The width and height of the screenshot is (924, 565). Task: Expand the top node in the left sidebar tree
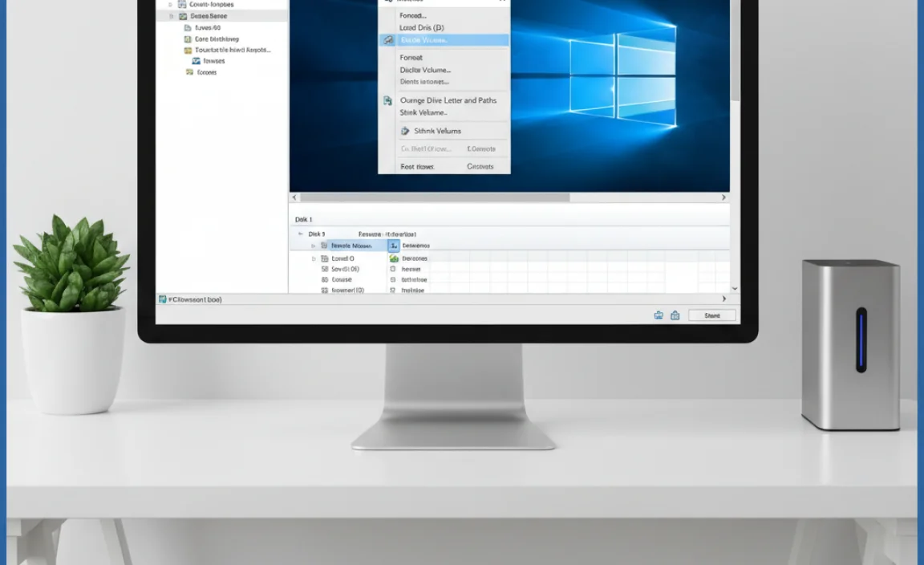(x=171, y=4)
